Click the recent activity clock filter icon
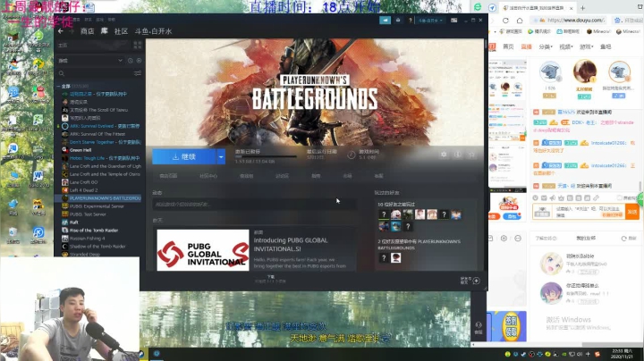This screenshot has width=644, height=361. click(131, 61)
